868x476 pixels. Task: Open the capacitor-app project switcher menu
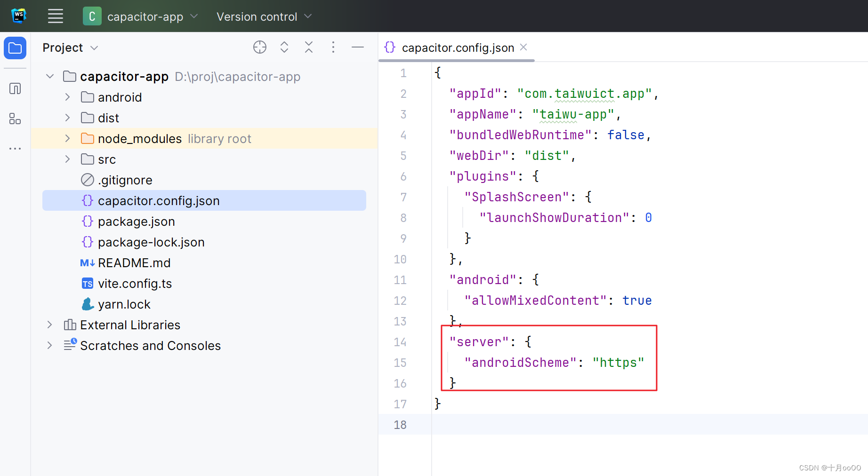(x=141, y=16)
